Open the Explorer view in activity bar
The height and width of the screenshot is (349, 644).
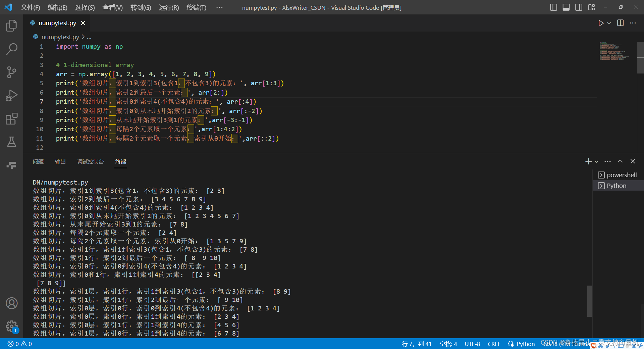[11, 26]
